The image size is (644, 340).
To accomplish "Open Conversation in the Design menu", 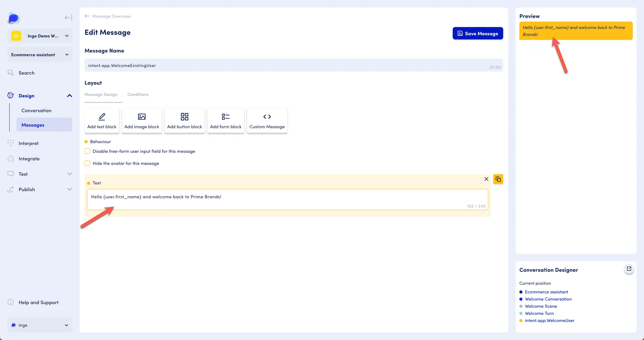I will pyautogui.click(x=36, y=110).
